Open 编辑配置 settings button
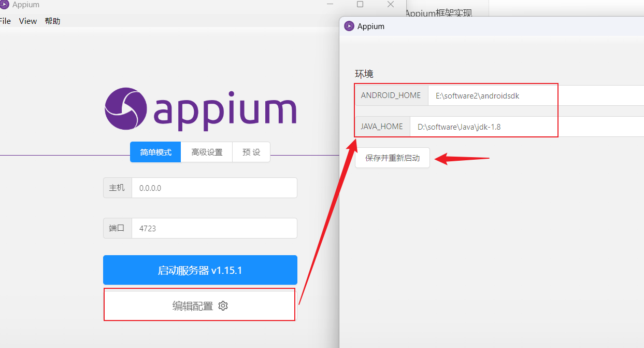Image resolution: width=644 pixels, height=348 pixels. pyautogui.click(x=200, y=306)
